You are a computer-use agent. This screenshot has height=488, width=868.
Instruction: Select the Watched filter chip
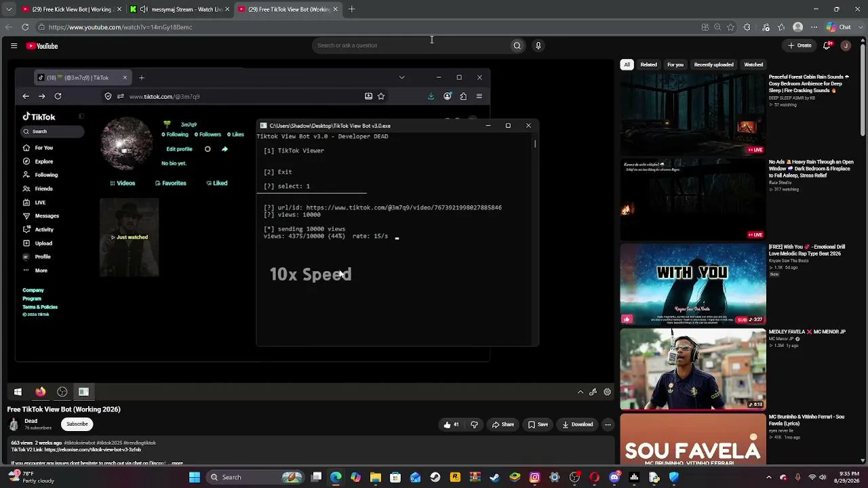tap(753, 64)
